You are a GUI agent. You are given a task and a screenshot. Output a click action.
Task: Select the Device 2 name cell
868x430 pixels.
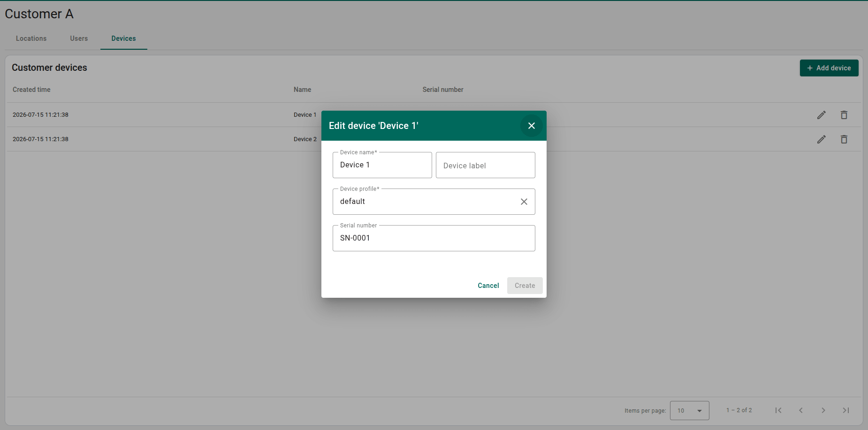305,139
